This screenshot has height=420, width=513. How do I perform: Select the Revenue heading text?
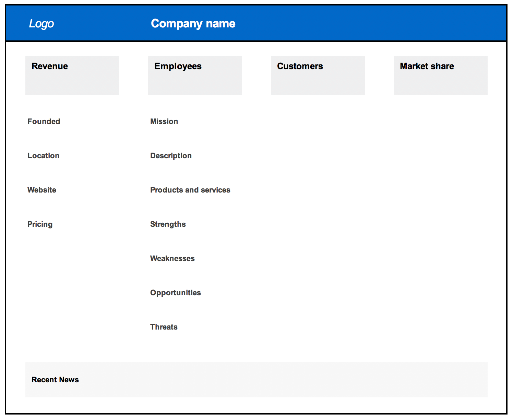pyautogui.click(x=49, y=66)
